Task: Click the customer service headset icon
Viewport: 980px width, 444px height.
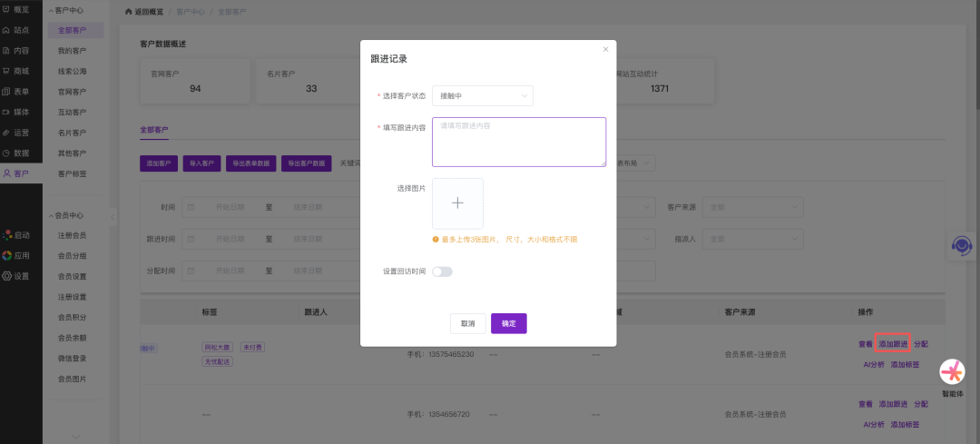Action: (x=961, y=246)
